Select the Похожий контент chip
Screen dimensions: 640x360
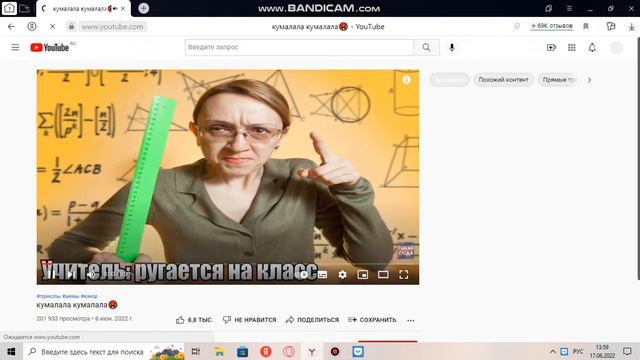coord(503,80)
